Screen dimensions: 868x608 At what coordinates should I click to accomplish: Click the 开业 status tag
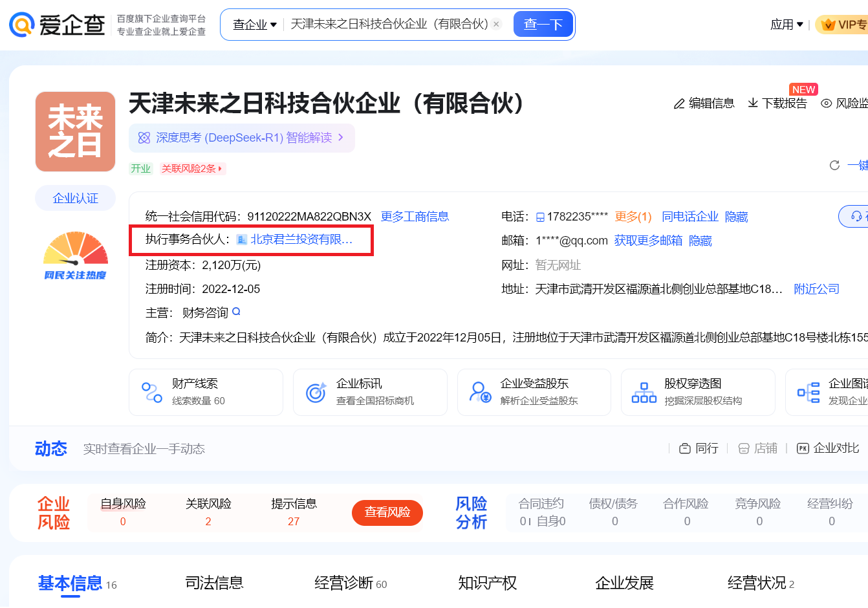pos(141,169)
